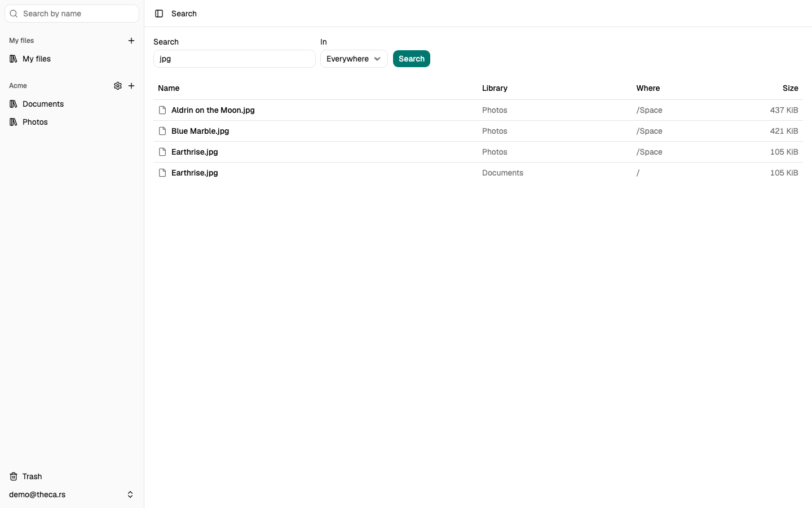Image resolution: width=812 pixels, height=508 pixels.
Task: Click file icon for Blue Marble.jpg
Action: pyautogui.click(x=162, y=131)
